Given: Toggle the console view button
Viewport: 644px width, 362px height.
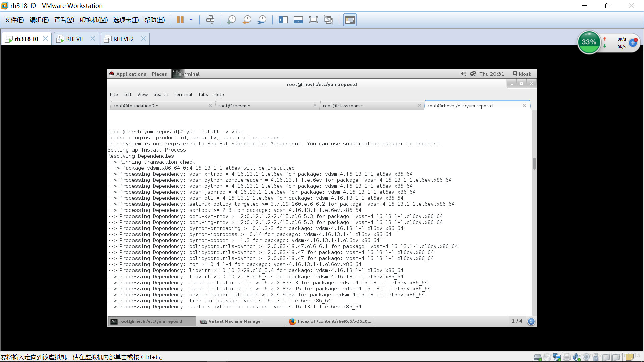Looking at the screenshot, I should pos(350,20).
